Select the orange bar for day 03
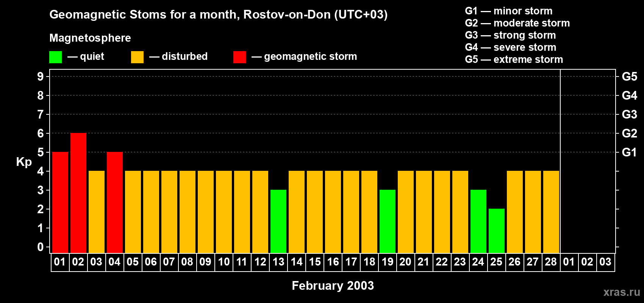644x303 pixels. (97, 212)
